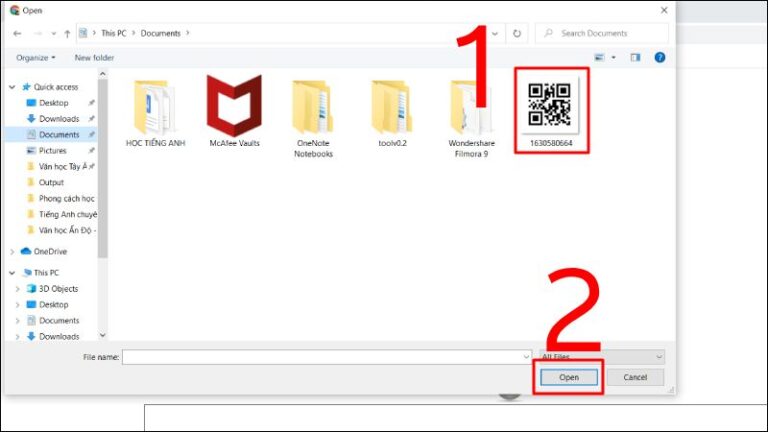Create a New folder
This screenshot has width=768, height=432.
94,58
